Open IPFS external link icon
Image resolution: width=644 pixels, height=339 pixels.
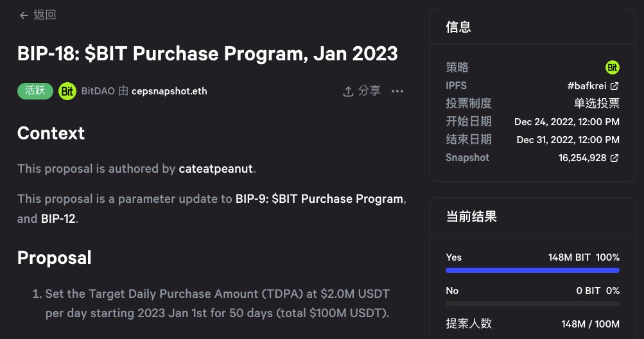click(x=614, y=86)
